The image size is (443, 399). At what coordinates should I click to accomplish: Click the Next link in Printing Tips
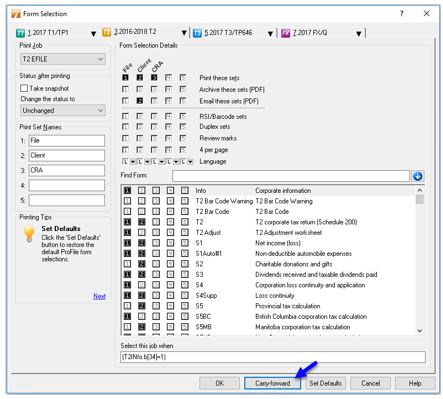[x=99, y=296]
